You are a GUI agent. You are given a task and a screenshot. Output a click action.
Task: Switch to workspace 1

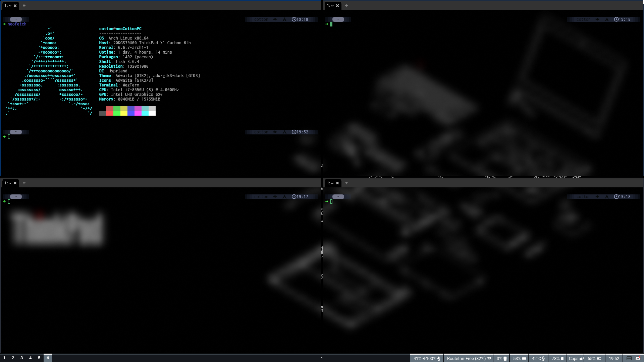(4, 358)
